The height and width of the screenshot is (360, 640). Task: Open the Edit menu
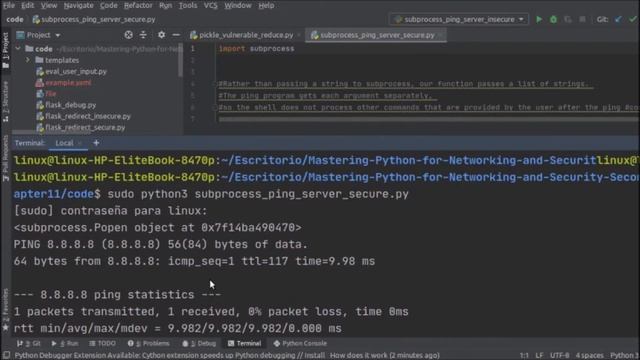(27, 5)
